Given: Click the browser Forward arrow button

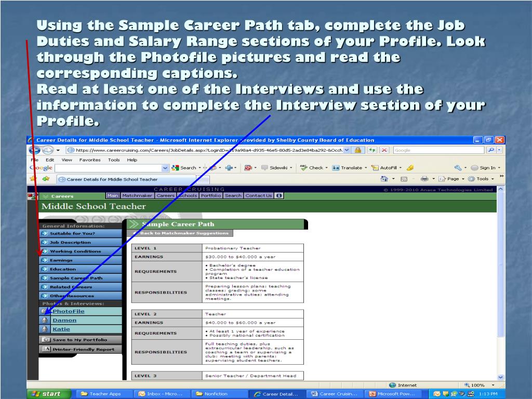Looking at the screenshot, I should (47, 150).
